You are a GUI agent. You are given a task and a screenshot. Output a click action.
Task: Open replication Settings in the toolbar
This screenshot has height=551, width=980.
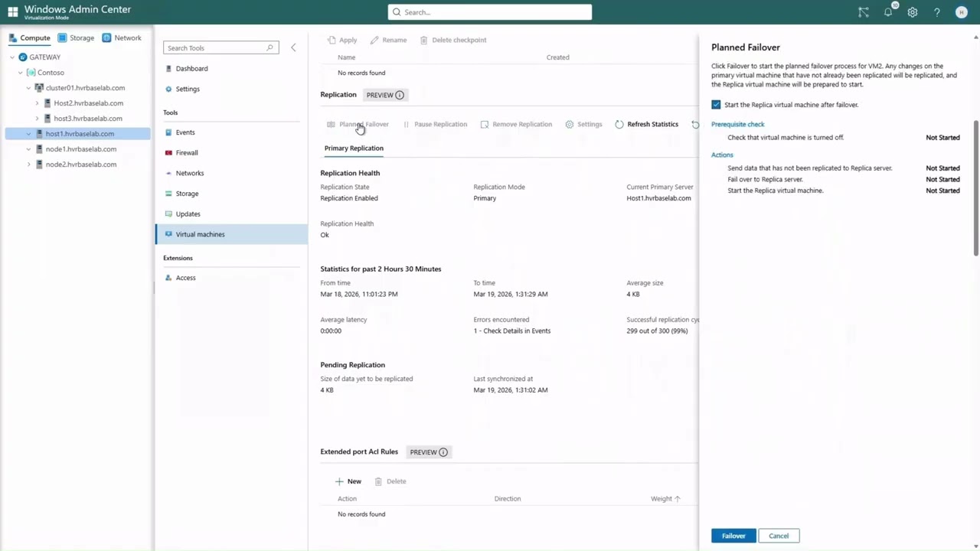click(x=583, y=124)
